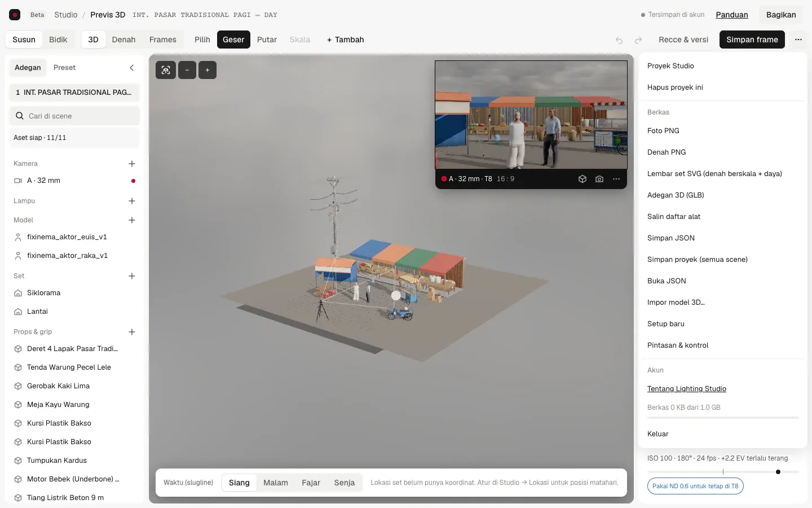The width and height of the screenshot is (812, 508).
Task: Click the camera A preview thumbnail
Action: pyautogui.click(x=531, y=115)
